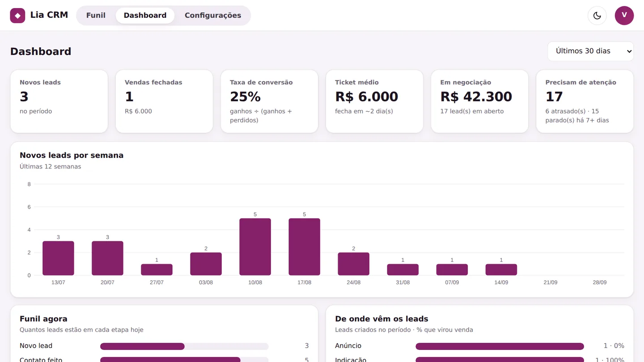Image resolution: width=644 pixels, height=362 pixels.
Task: Click the "Ticket médio" R$ 6.000 value
Action: coord(367,97)
